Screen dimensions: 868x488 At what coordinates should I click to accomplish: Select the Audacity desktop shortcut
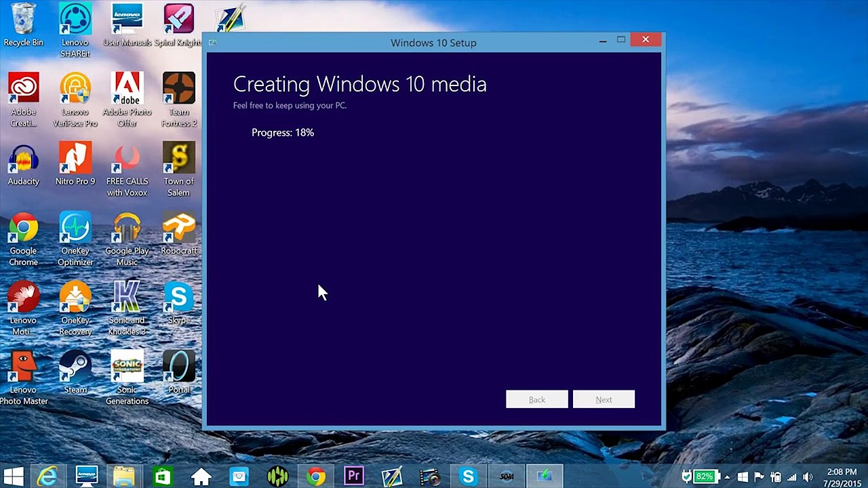[x=23, y=165]
